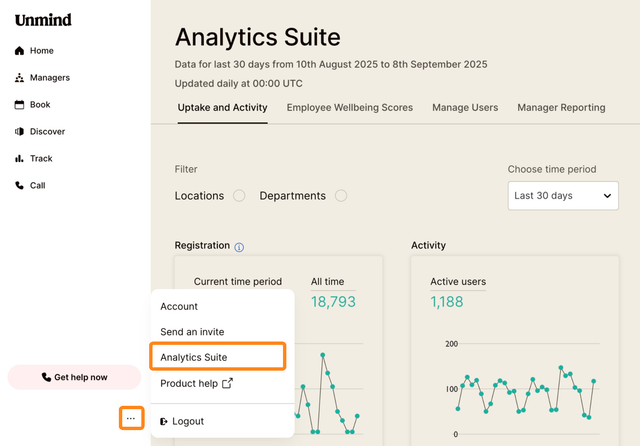Open Product help external link
Viewport: 640px width, 446px height.
pos(196,383)
